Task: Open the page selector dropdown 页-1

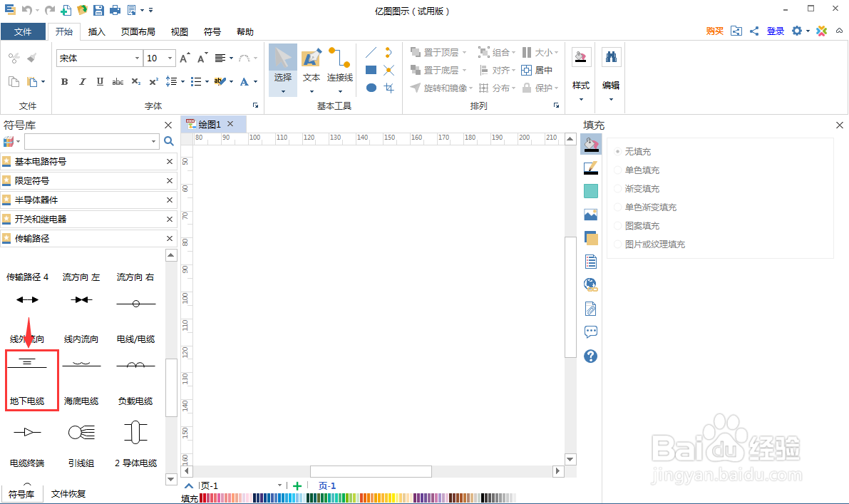Action: (279, 485)
